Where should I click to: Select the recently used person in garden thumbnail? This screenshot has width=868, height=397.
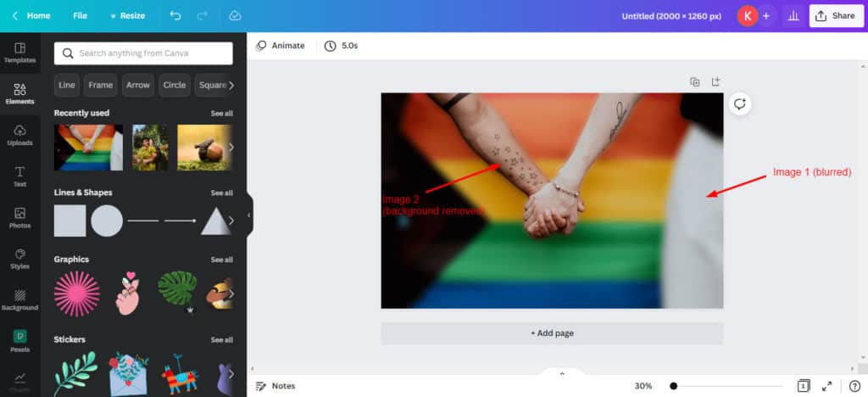pyautogui.click(x=150, y=148)
